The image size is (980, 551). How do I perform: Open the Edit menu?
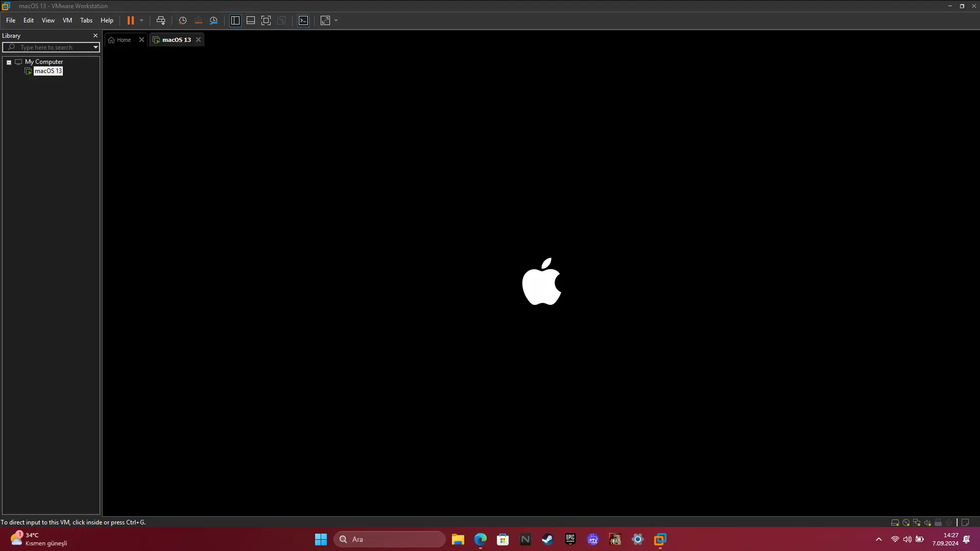point(29,20)
